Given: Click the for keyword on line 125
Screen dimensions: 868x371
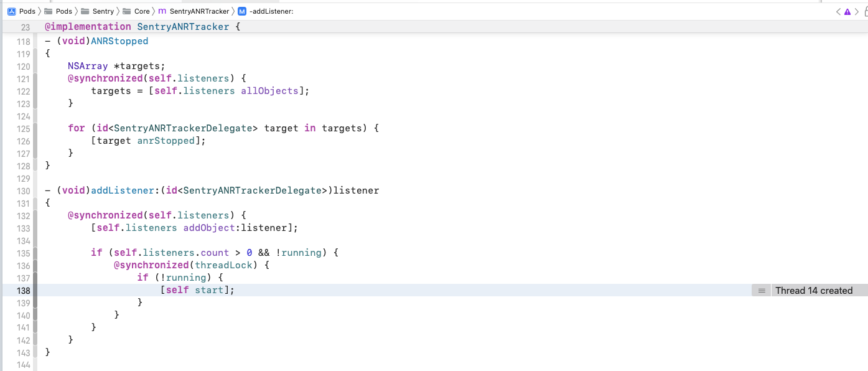Looking at the screenshot, I should (77, 128).
